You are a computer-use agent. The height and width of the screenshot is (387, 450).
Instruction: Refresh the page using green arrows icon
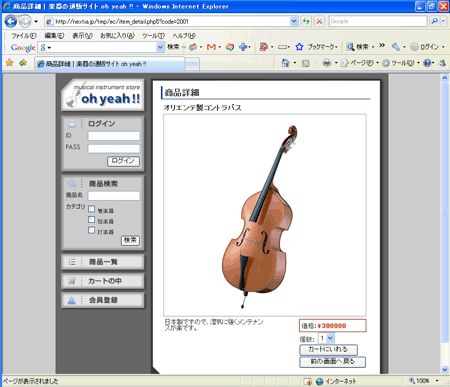pos(306,21)
